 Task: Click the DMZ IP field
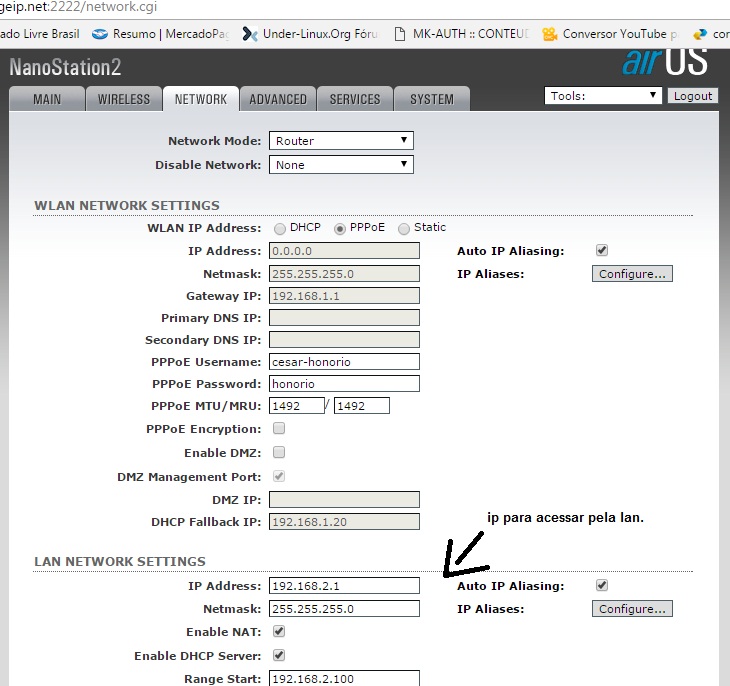coord(344,500)
